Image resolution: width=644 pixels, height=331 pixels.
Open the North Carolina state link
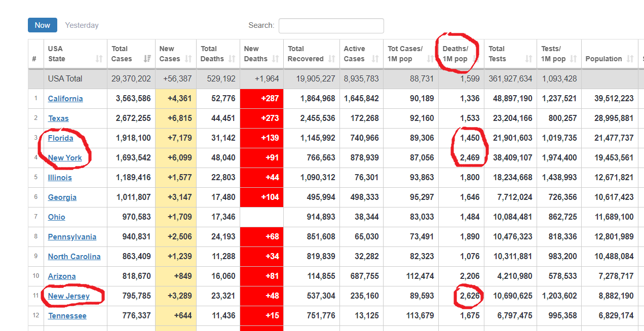(74, 257)
